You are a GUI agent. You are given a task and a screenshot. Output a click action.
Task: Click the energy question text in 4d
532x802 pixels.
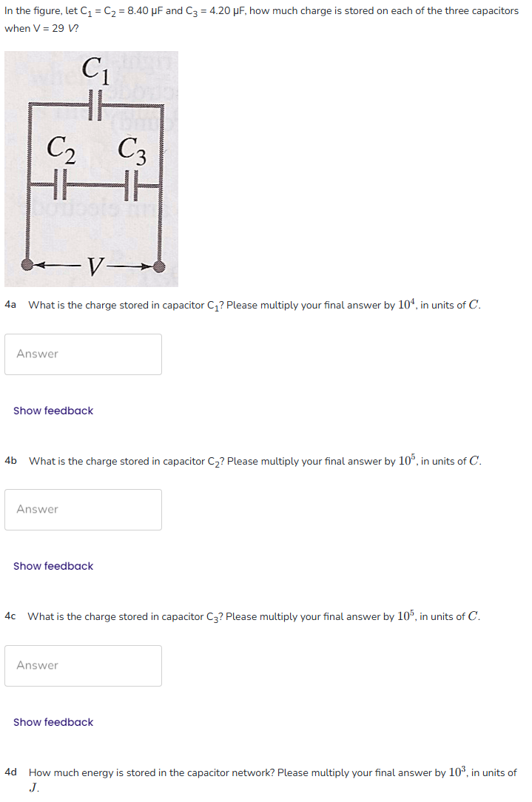coord(274,772)
